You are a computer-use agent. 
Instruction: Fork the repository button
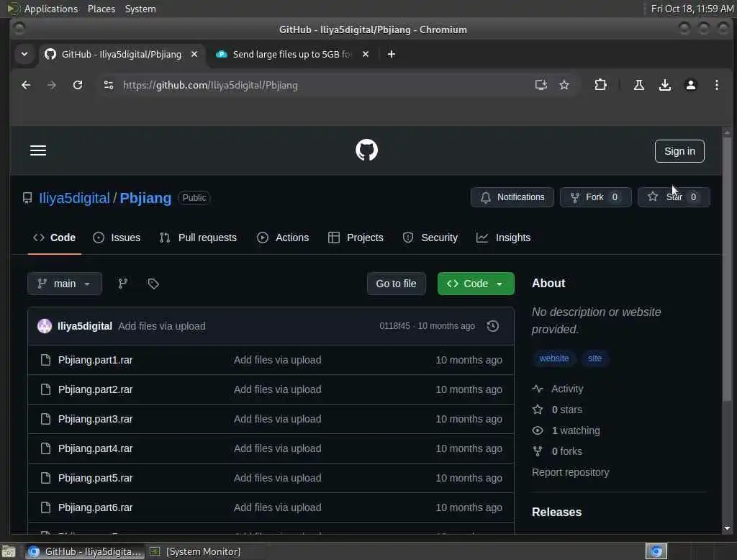(x=595, y=197)
